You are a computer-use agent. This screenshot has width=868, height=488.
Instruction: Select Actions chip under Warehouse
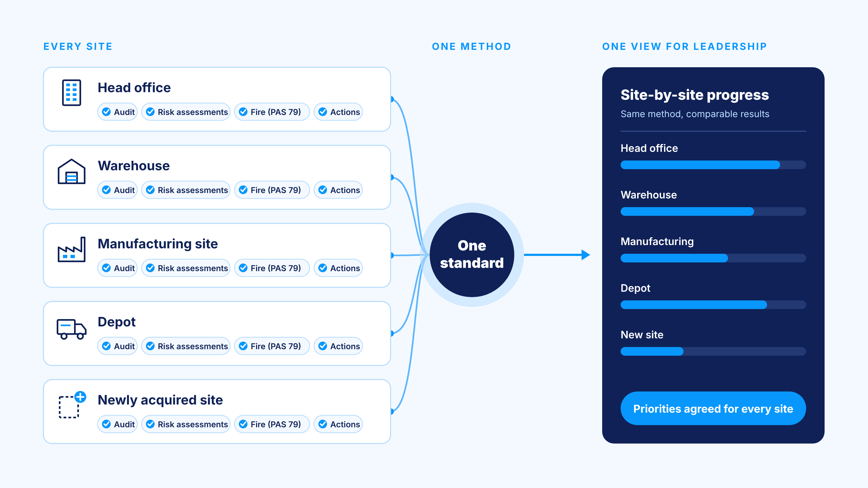(x=338, y=190)
